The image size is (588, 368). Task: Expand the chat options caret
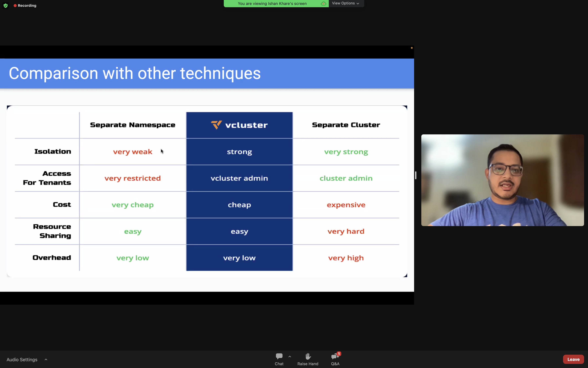pyautogui.click(x=290, y=356)
